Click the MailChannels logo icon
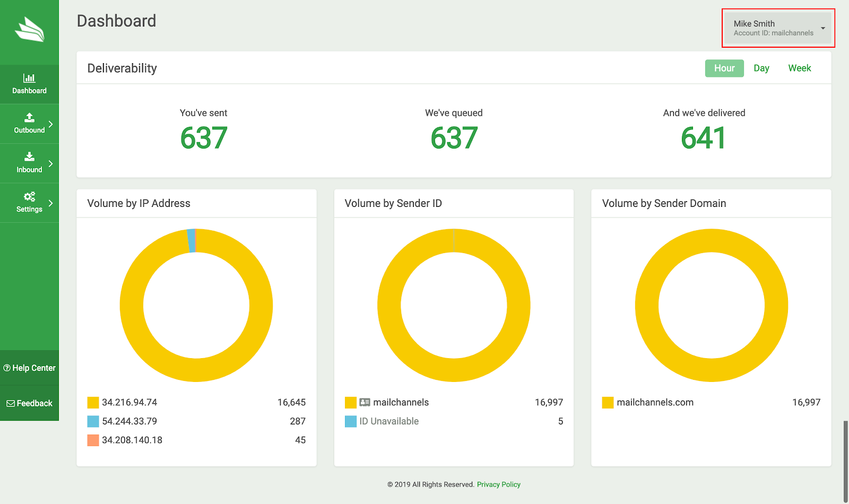Image resolution: width=849 pixels, height=504 pixels. tap(30, 29)
